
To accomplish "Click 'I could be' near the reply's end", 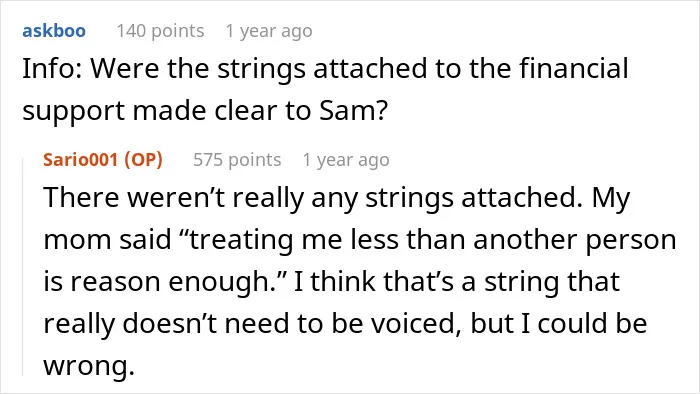I will click(583, 323).
